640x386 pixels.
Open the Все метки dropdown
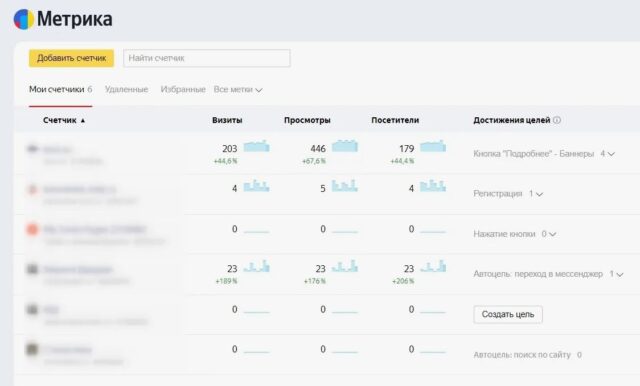[x=238, y=89]
